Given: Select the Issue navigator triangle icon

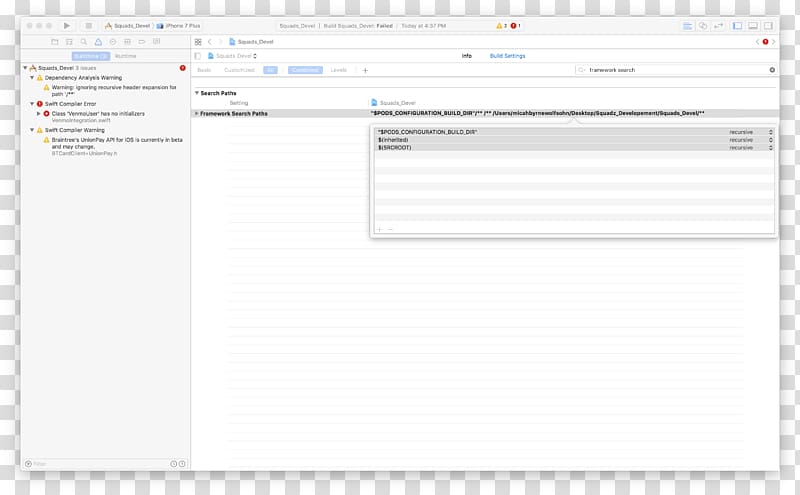Looking at the screenshot, I should (98, 42).
